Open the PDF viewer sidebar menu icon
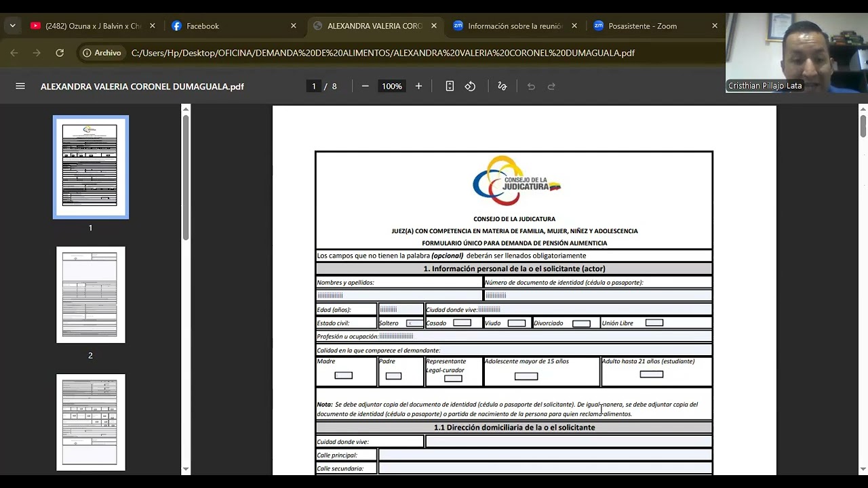This screenshot has height=488, width=868. coord(20,86)
